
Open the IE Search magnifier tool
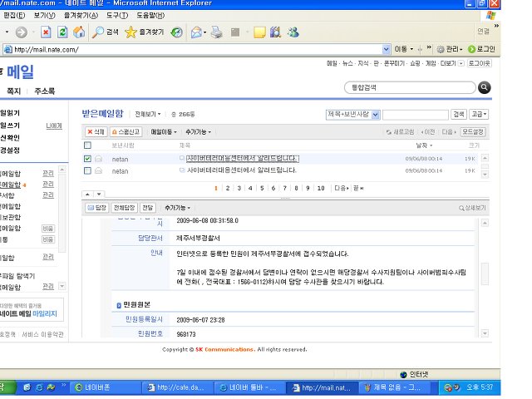106,32
